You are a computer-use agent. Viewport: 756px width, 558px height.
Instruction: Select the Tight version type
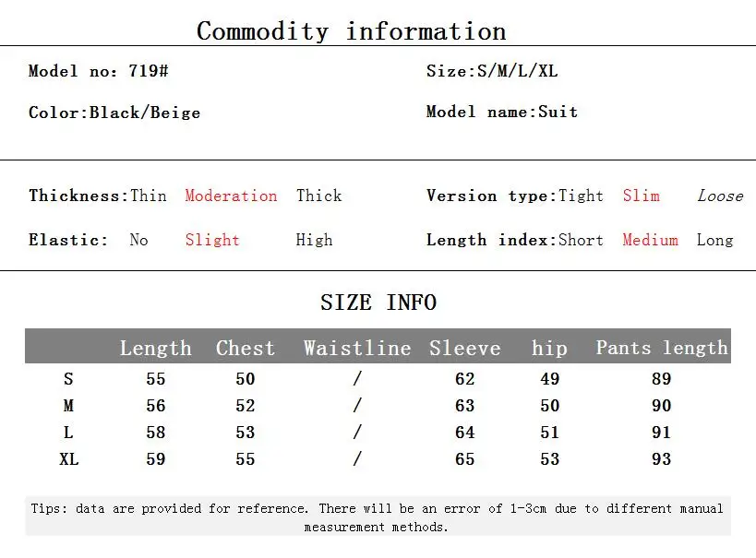[x=581, y=196]
